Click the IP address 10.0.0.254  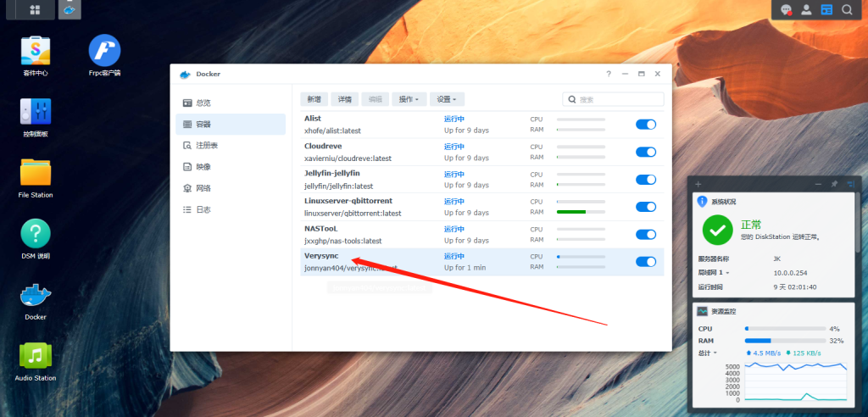(790, 273)
